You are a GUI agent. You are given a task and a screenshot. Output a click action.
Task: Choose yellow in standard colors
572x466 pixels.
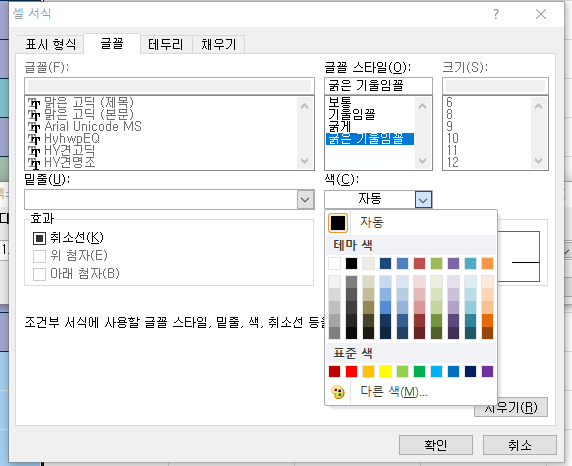click(x=385, y=371)
